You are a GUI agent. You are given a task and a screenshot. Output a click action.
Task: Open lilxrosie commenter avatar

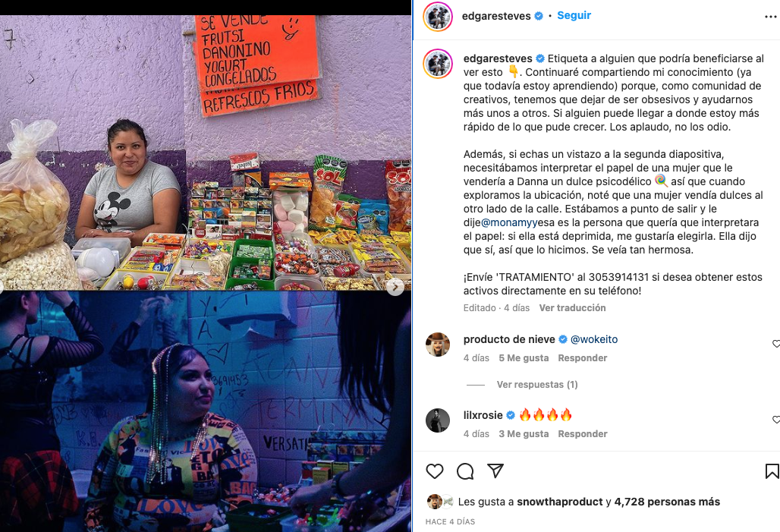[x=438, y=420]
